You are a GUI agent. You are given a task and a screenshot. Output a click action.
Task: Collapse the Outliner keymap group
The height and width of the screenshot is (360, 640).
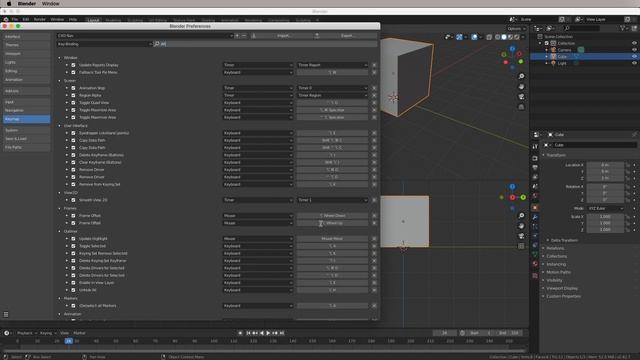coord(60,231)
